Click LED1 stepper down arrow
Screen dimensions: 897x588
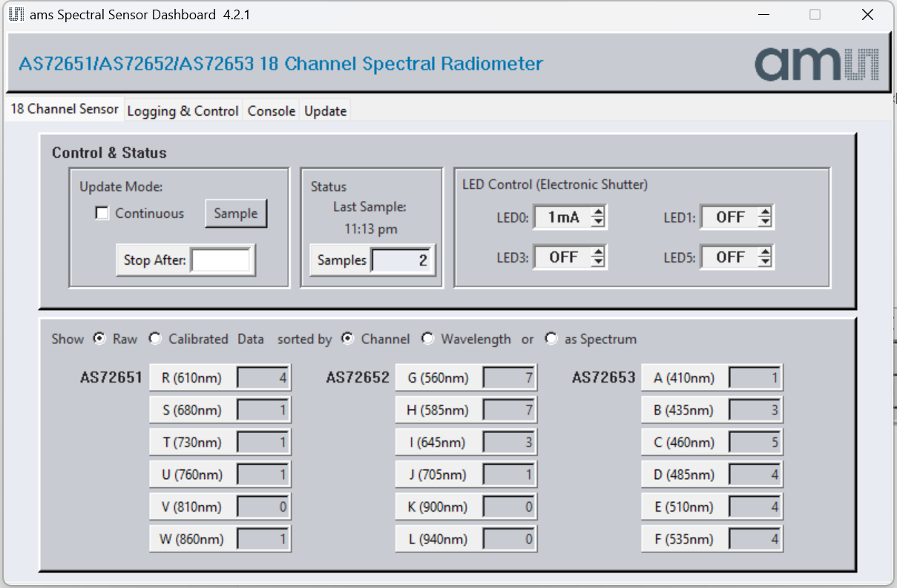[x=765, y=222]
